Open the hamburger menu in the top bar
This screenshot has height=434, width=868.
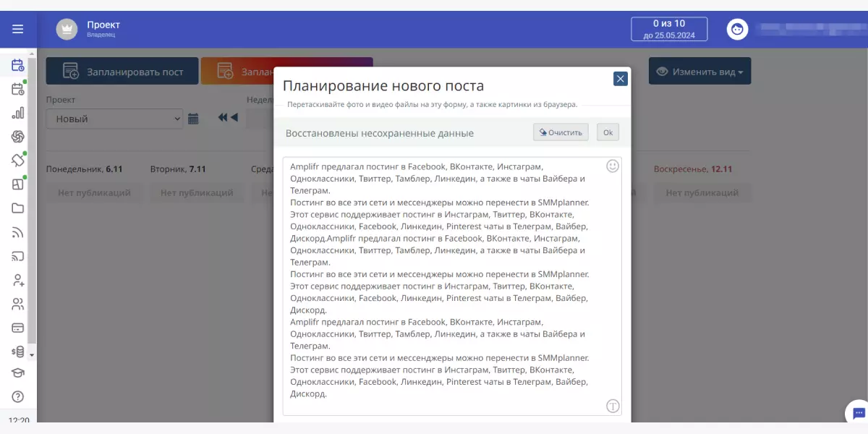17,29
